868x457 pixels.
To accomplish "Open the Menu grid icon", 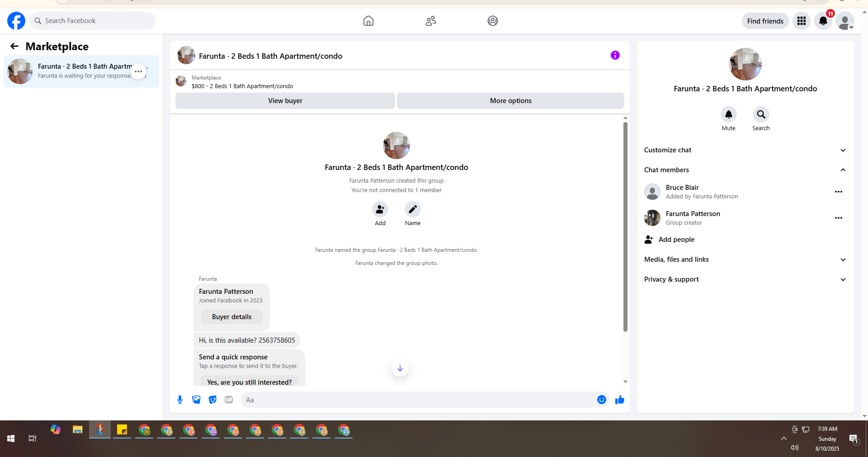I will (x=802, y=21).
